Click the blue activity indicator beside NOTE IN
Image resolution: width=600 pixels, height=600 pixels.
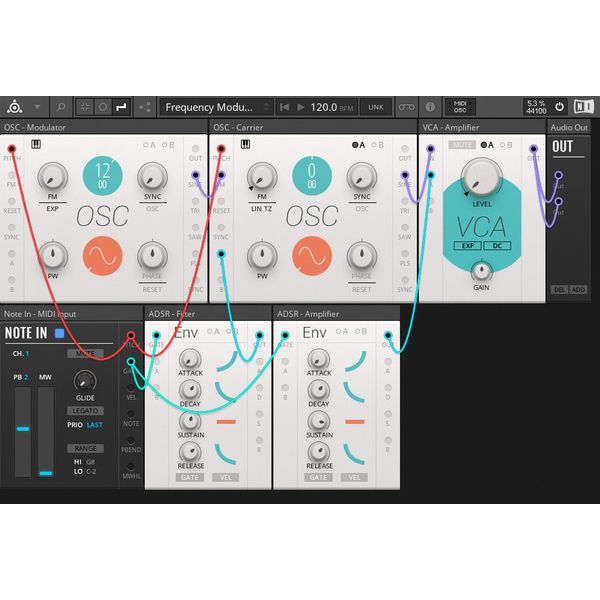pyautogui.click(x=59, y=333)
